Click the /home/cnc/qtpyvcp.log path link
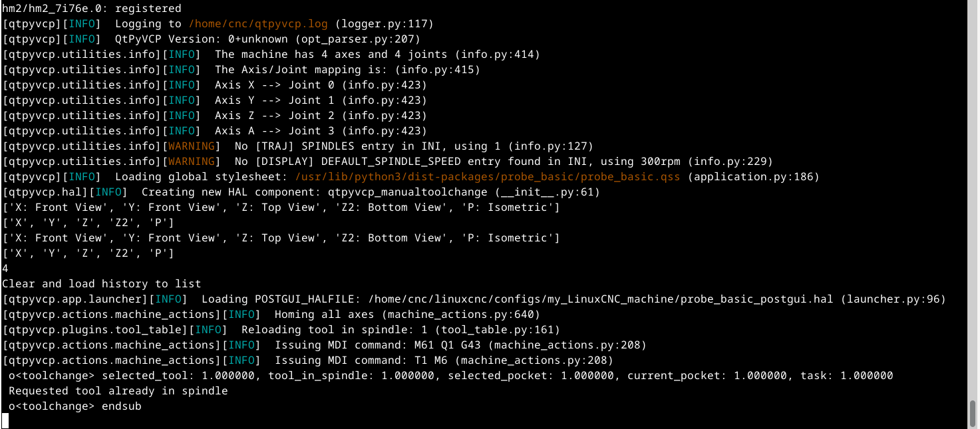 (258, 24)
